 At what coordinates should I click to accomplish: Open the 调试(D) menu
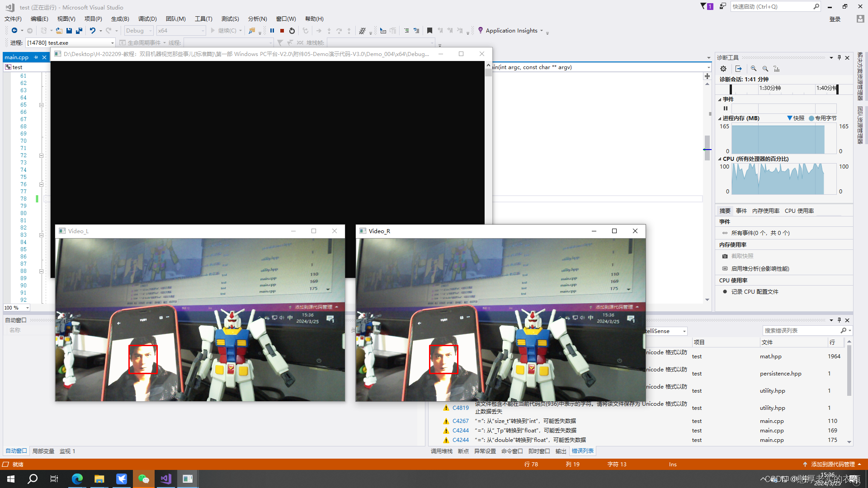point(147,19)
